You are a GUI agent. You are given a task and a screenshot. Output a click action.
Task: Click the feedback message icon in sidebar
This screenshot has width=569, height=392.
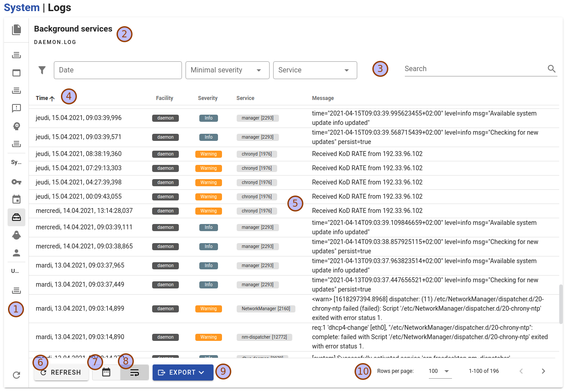click(x=16, y=108)
